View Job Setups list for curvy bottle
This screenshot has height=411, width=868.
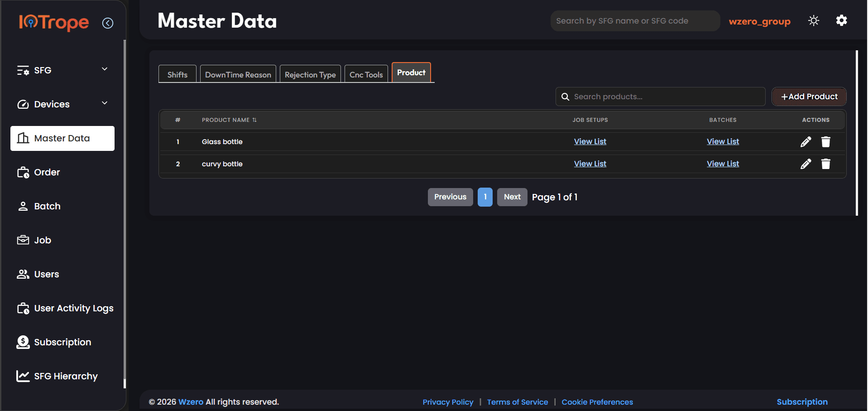point(590,164)
